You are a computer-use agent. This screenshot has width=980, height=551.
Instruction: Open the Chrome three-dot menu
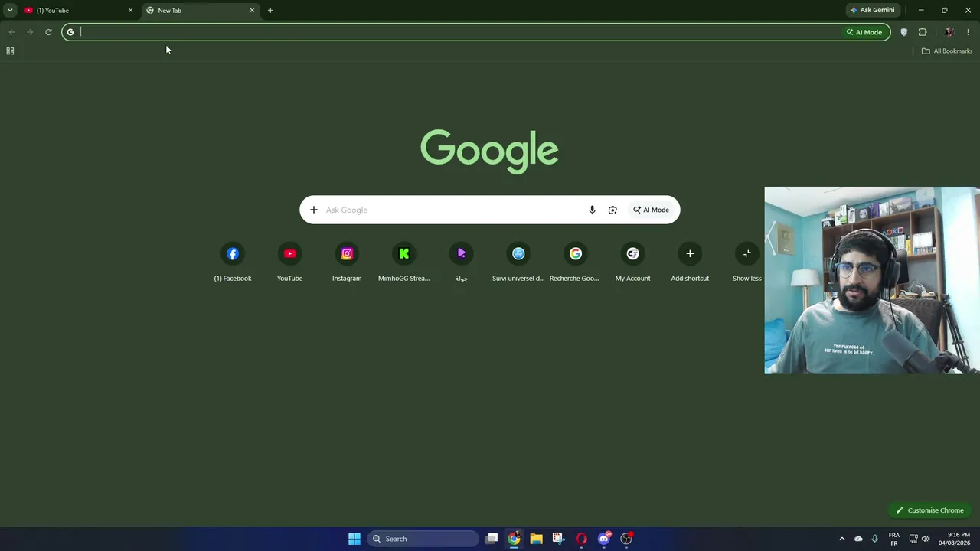pyautogui.click(x=969, y=32)
